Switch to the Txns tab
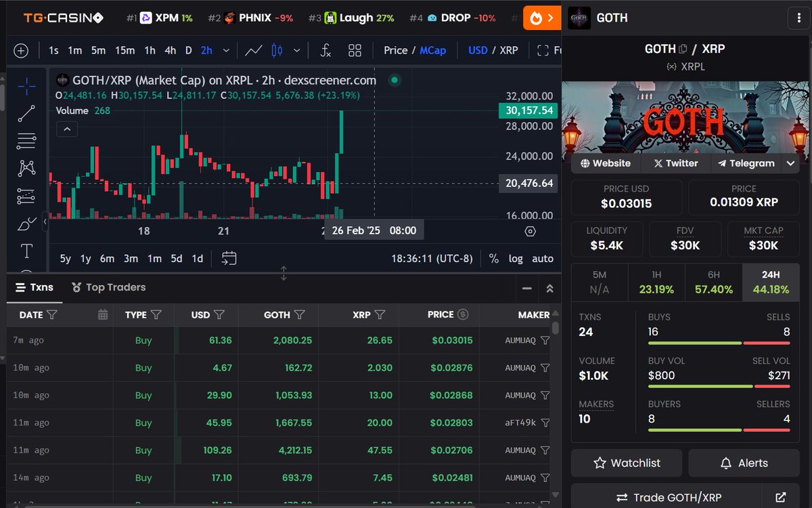The width and height of the screenshot is (812, 508). (x=35, y=288)
